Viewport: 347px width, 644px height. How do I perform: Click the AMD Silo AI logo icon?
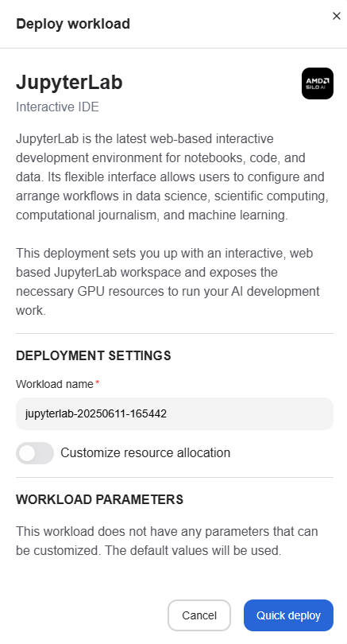(318, 83)
